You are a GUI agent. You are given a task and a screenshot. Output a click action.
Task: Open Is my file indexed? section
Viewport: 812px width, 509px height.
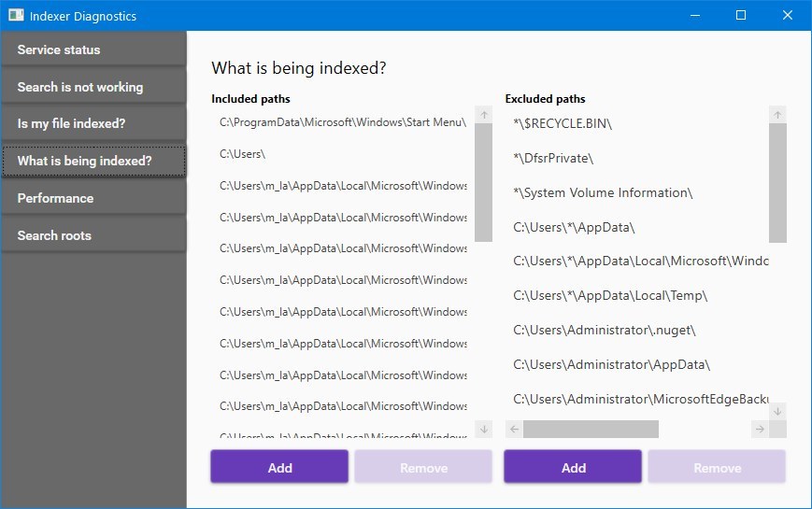click(x=93, y=123)
